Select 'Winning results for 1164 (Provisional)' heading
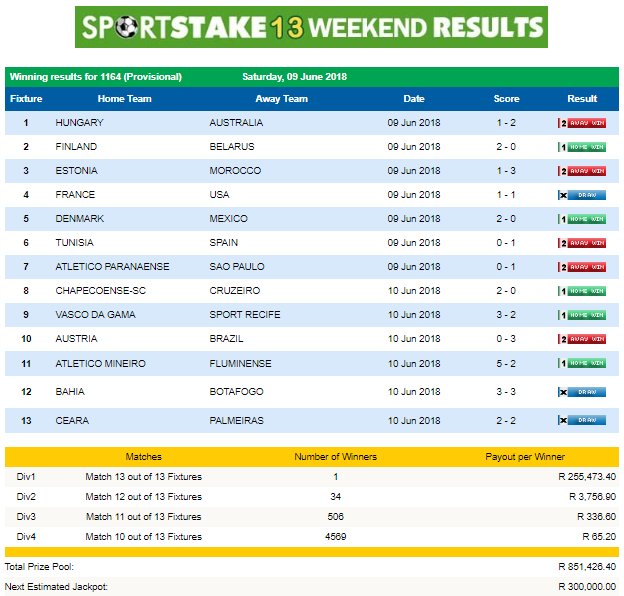Screen dimensions: 624x596 [x=96, y=77]
